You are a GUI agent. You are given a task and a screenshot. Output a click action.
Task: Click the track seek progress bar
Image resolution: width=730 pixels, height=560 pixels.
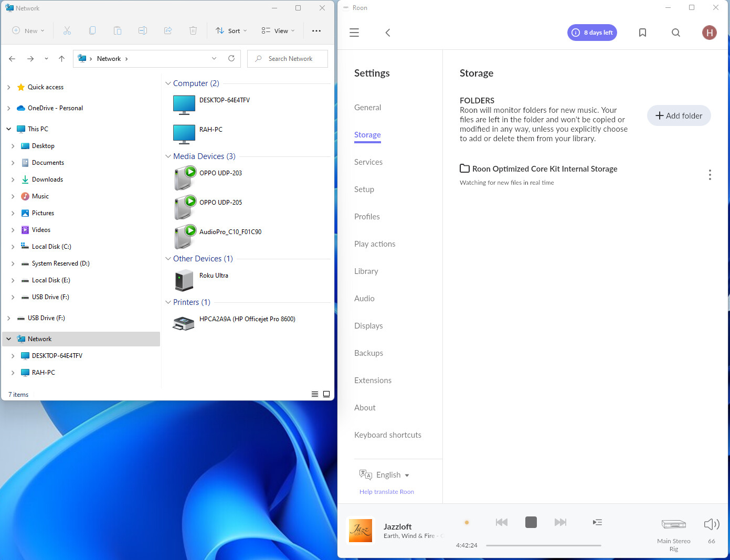click(x=543, y=546)
